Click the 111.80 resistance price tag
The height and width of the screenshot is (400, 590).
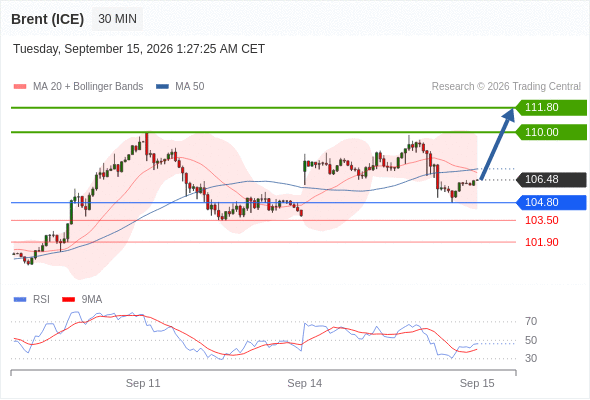pyautogui.click(x=551, y=108)
